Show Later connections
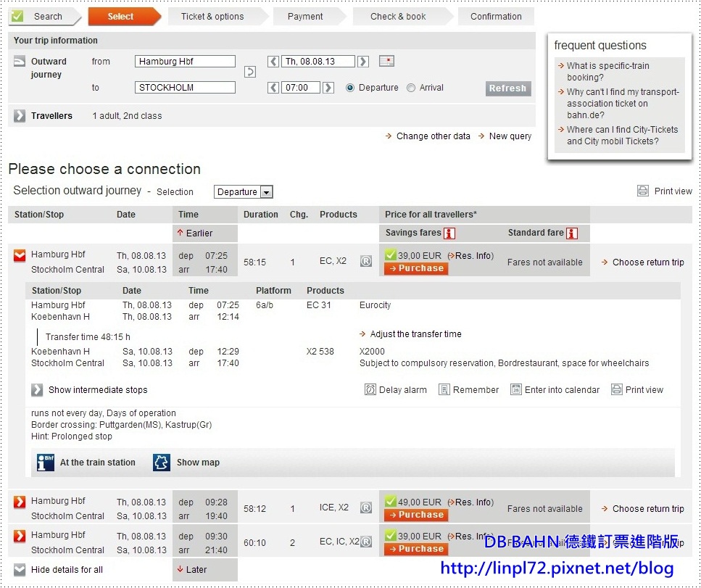 tap(192, 570)
